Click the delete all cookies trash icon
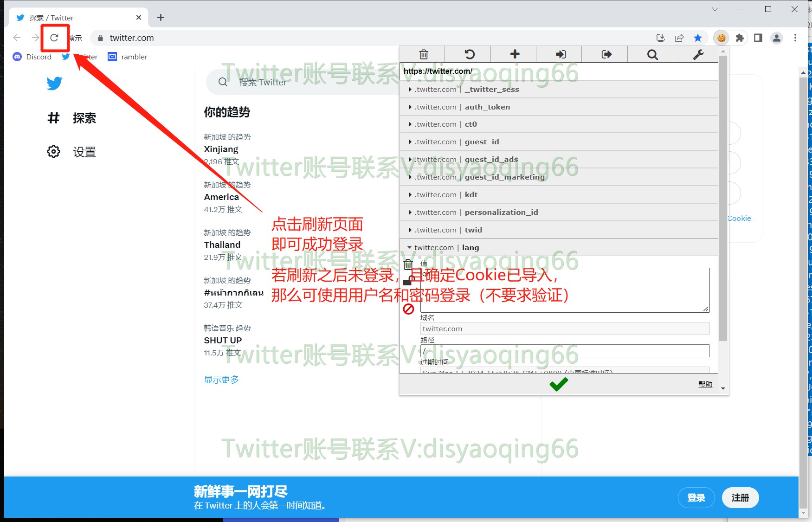Image resolution: width=812 pixels, height=522 pixels. tap(423, 54)
